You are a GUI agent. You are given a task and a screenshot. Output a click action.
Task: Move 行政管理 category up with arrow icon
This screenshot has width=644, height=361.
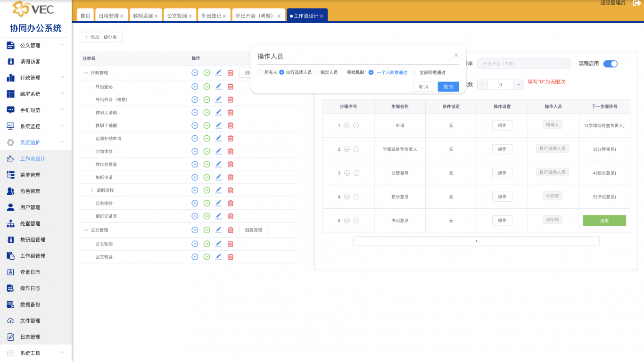tap(195, 73)
